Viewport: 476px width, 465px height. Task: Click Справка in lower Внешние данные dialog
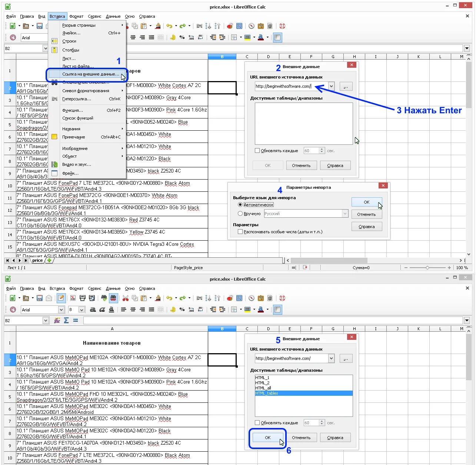click(x=335, y=438)
